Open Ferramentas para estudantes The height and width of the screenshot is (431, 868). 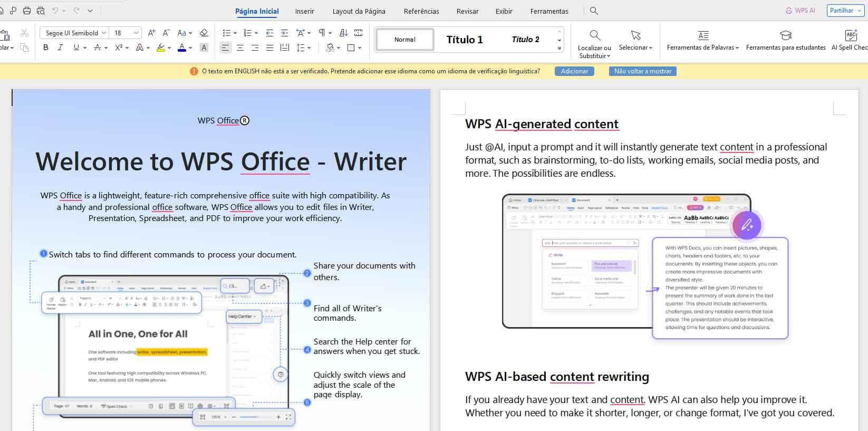[786, 40]
